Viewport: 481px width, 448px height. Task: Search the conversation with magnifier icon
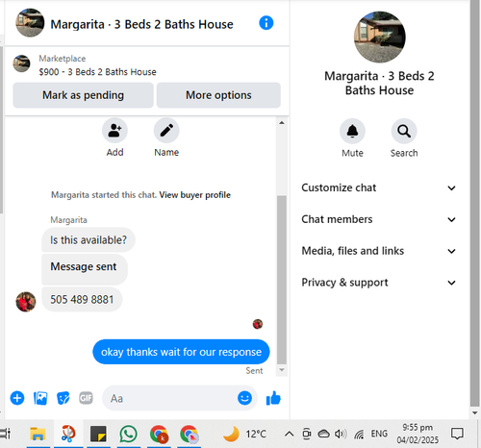pos(404,131)
